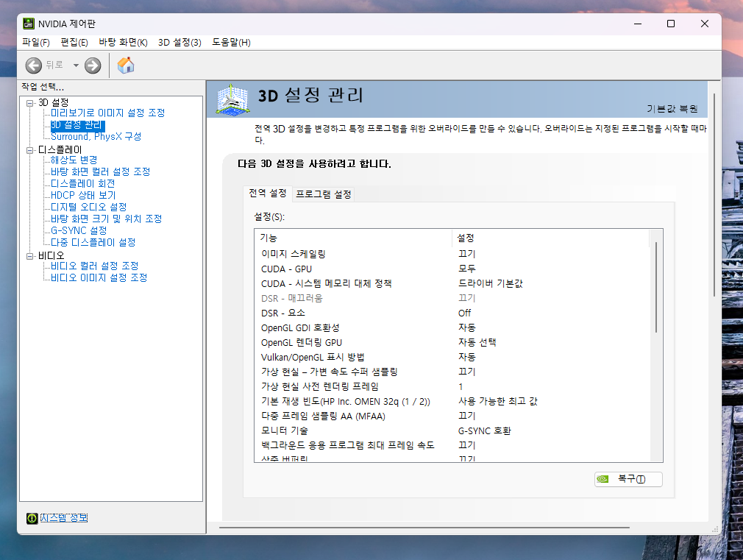
Task: Click the system information icon
Action: pos(32,518)
